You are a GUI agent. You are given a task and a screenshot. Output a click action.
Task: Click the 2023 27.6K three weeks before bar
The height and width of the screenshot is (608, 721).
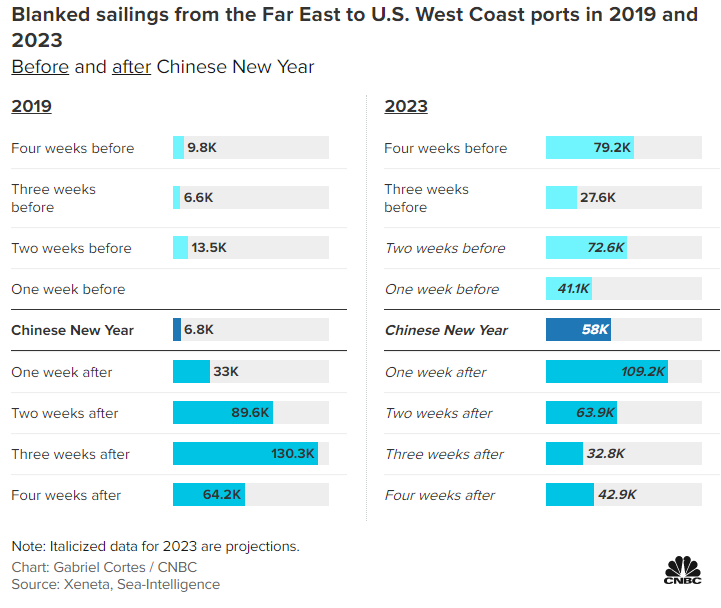click(x=561, y=198)
